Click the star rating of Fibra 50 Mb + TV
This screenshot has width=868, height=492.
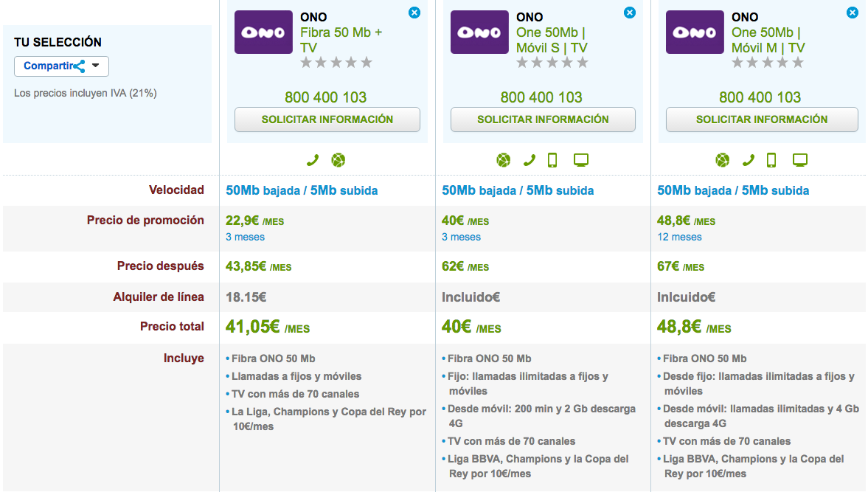[336, 63]
